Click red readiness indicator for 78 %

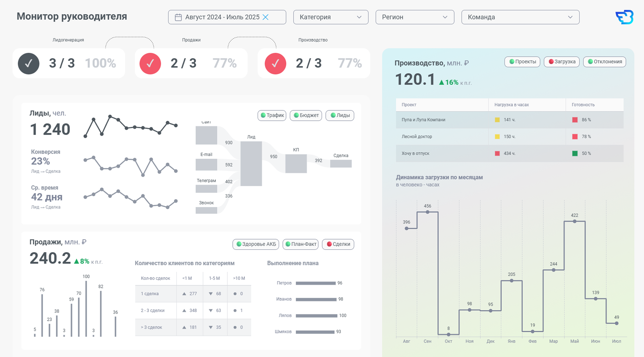pos(575,137)
